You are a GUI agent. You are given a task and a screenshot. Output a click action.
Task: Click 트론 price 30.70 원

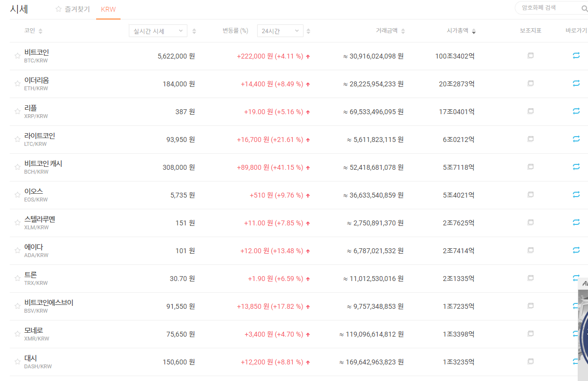click(182, 279)
